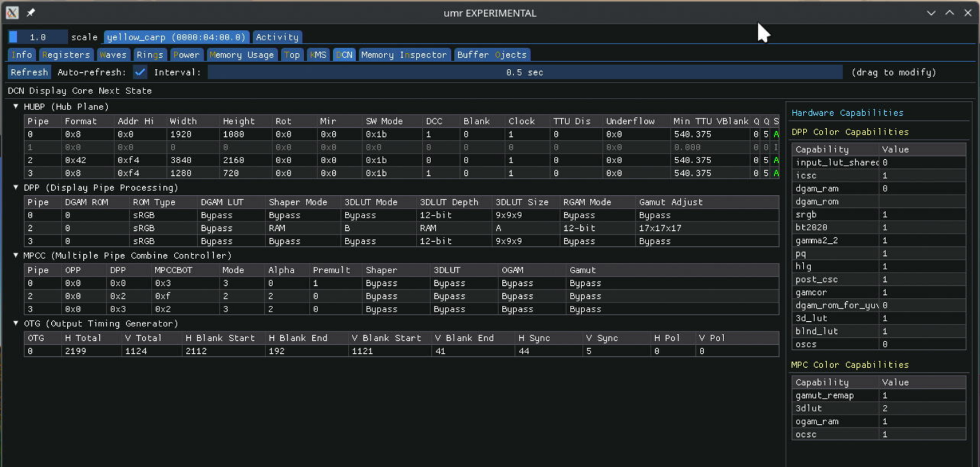Click the 1.0 scale slider
The height and width of the screenshot is (467, 980).
tap(38, 37)
